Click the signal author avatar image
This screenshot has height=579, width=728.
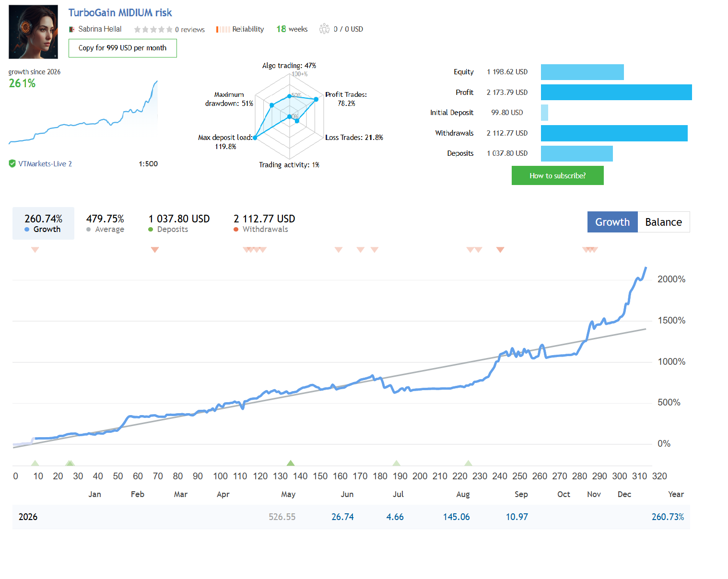click(34, 32)
